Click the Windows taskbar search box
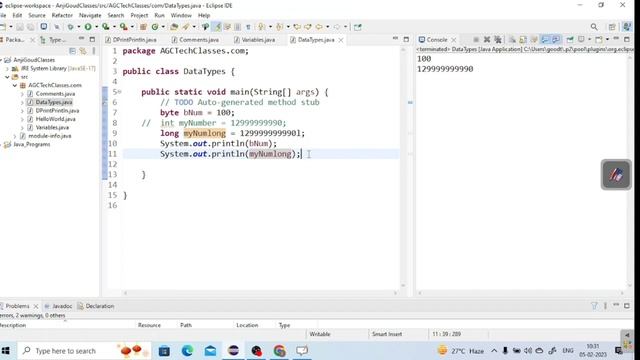Image resolution: width=640 pixels, height=360 pixels. 85,351
